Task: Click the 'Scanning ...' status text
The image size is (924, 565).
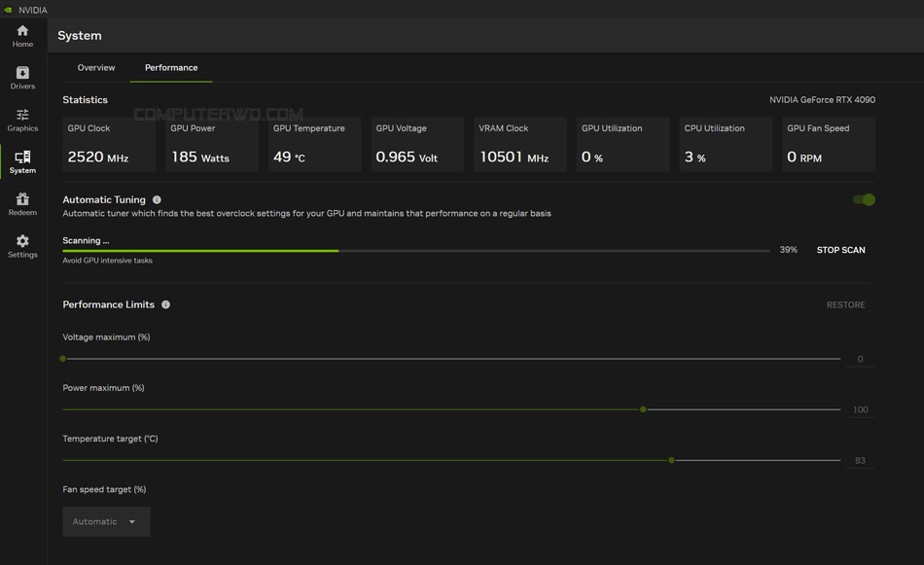Action: (86, 240)
